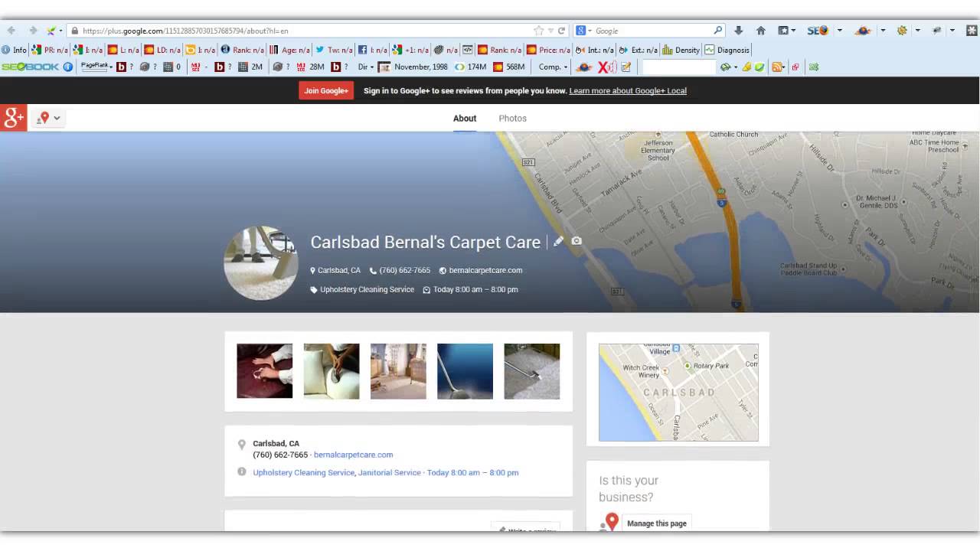Open the Google+ Local map-pin dropdown
Image resolution: width=980 pixels, height=551 pixels.
47,118
